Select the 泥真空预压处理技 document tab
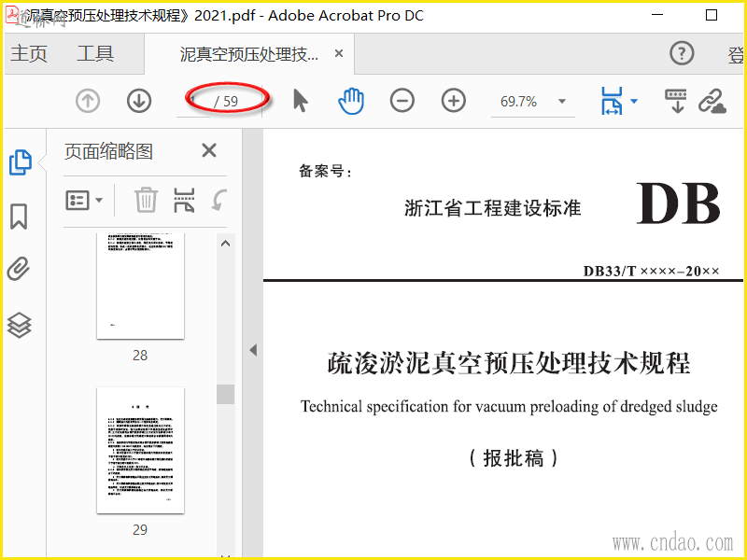The height and width of the screenshot is (560, 747). [x=248, y=54]
